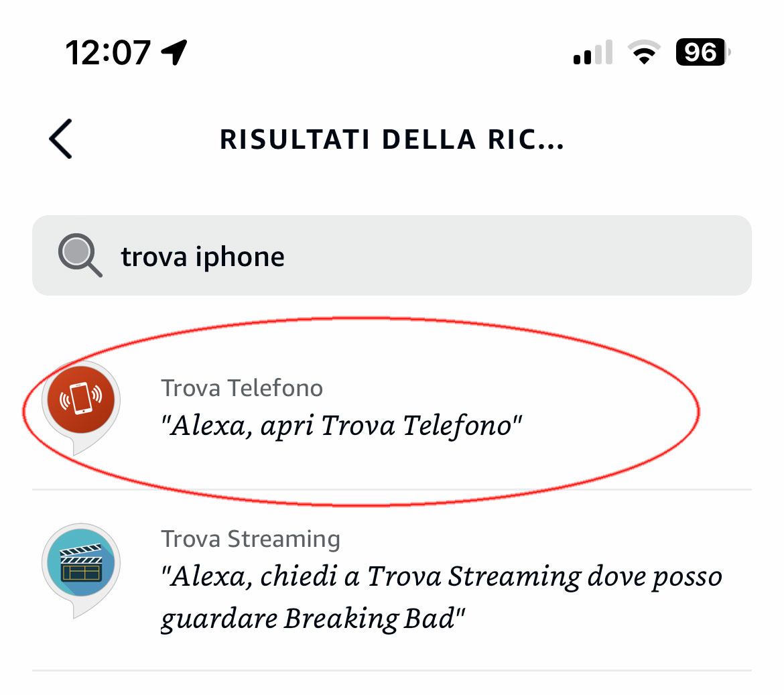Screen dimensions: 784x695
Task: Go back using the left chevron
Action: pyautogui.click(x=60, y=139)
